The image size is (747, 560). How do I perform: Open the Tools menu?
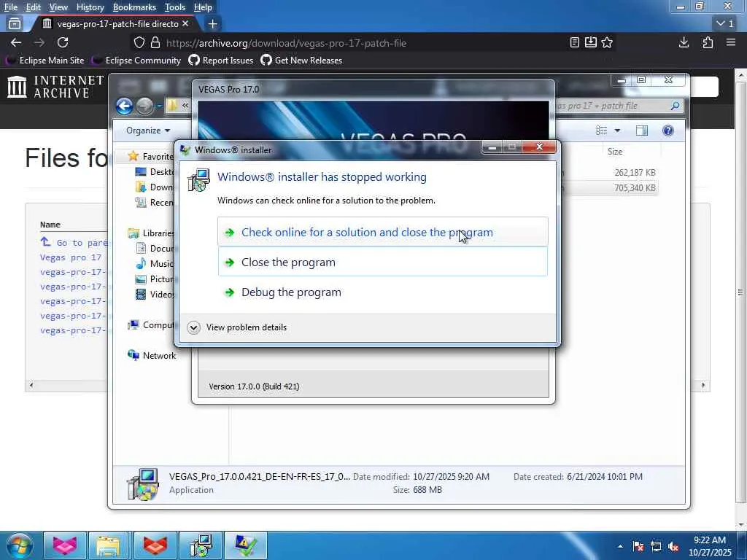pyautogui.click(x=174, y=7)
